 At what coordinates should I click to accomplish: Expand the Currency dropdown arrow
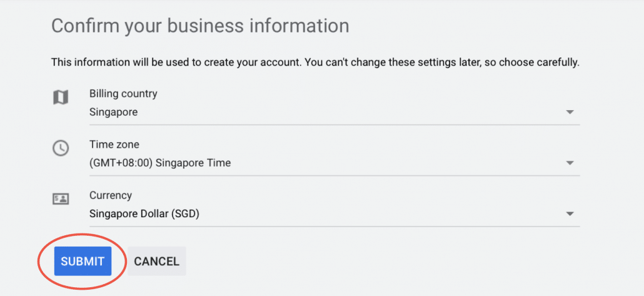569,214
